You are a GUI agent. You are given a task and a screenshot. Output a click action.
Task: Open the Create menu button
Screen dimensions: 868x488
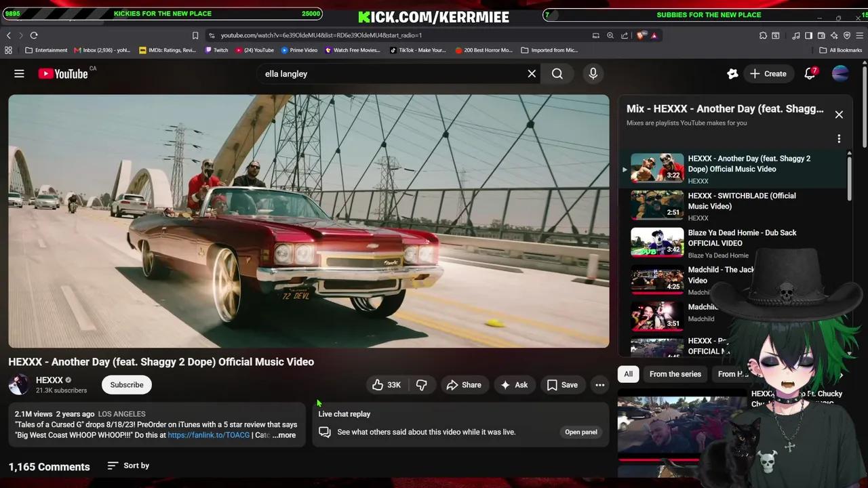[768, 74]
